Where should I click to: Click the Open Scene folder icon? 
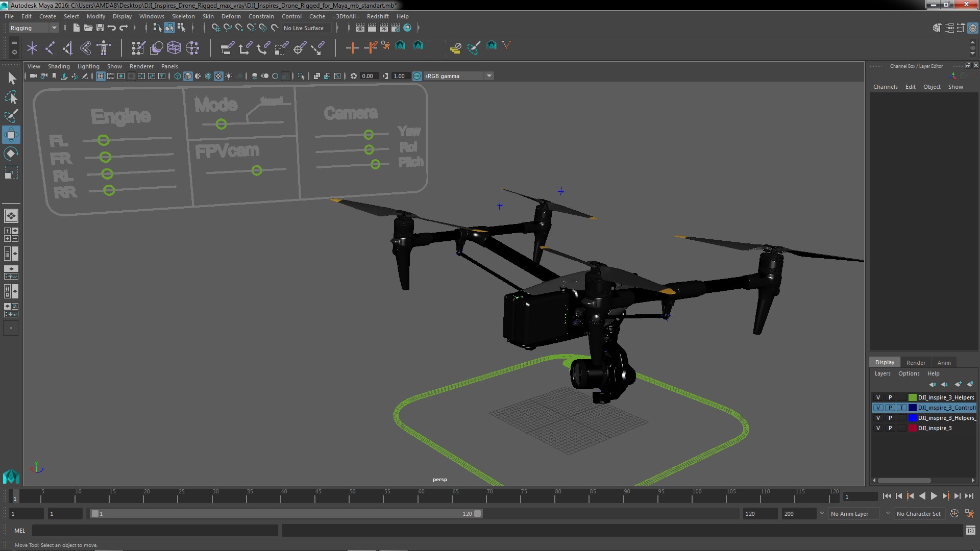click(x=88, y=28)
